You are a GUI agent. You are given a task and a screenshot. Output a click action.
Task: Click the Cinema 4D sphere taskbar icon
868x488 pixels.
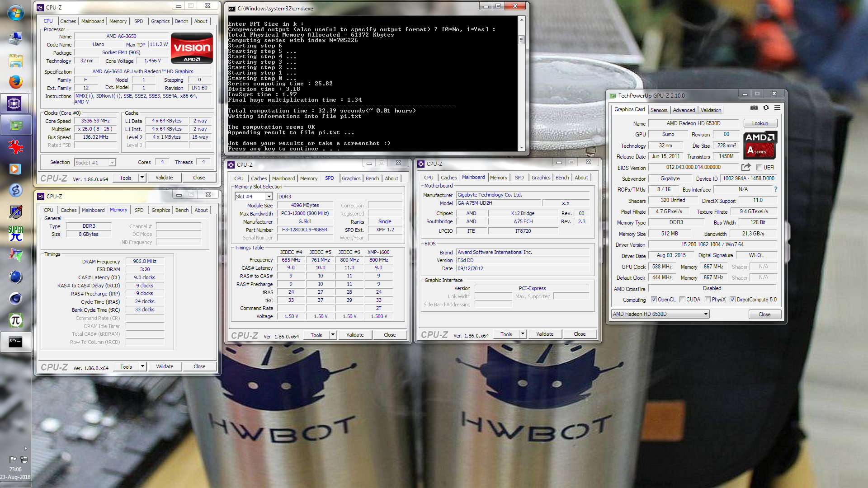(16, 299)
